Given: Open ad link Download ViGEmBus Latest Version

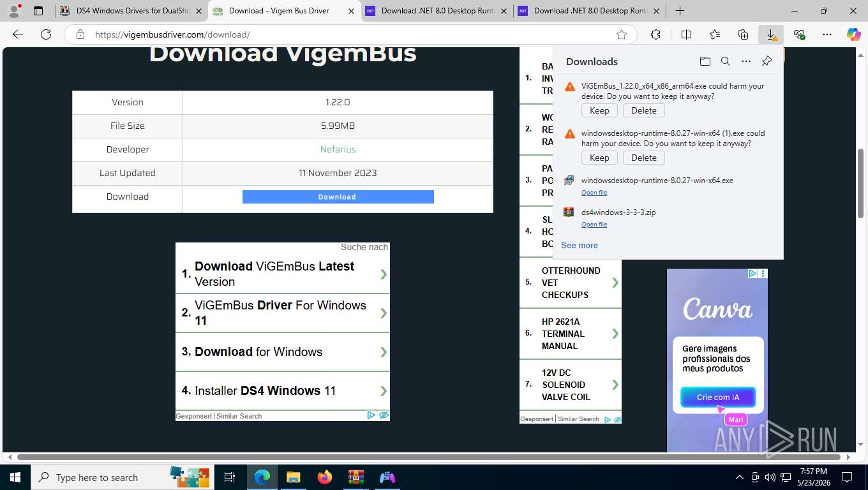Looking at the screenshot, I should [282, 274].
